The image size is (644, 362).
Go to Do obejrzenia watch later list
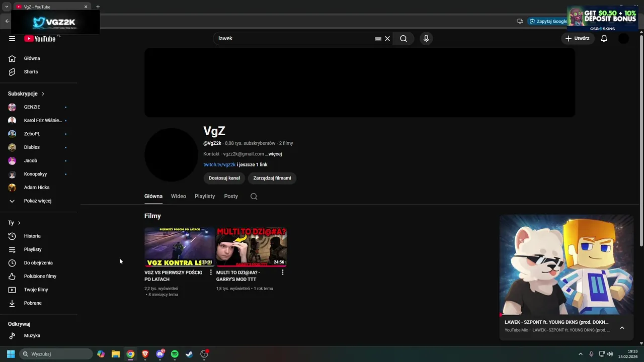pyautogui.click(x=39, y=263)
